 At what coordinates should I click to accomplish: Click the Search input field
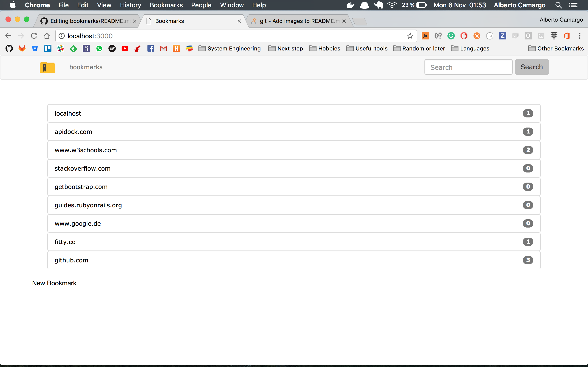click(468, 67)
